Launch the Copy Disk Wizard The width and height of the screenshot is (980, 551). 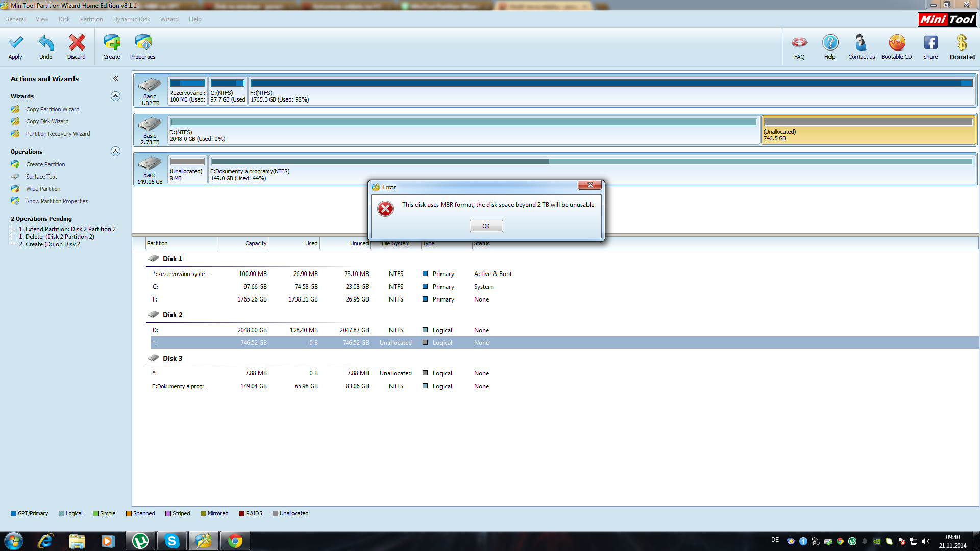pos(47,121)
